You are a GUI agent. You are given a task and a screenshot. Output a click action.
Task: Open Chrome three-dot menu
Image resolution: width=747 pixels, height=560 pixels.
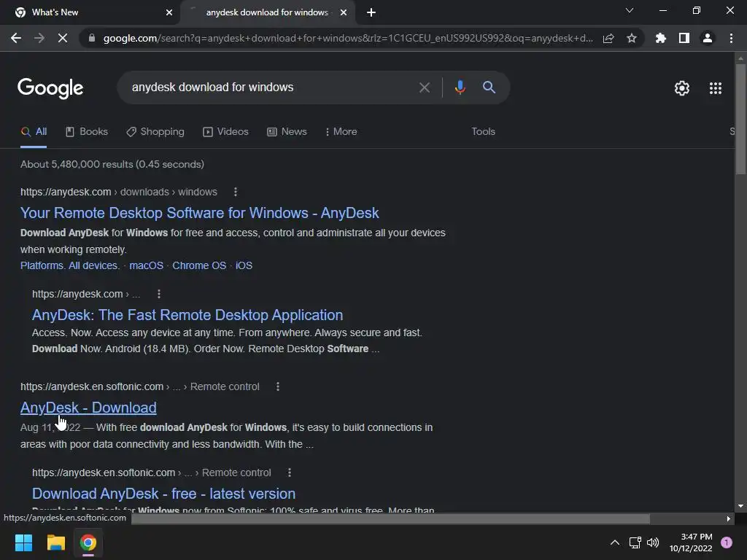tap(731, 38)
